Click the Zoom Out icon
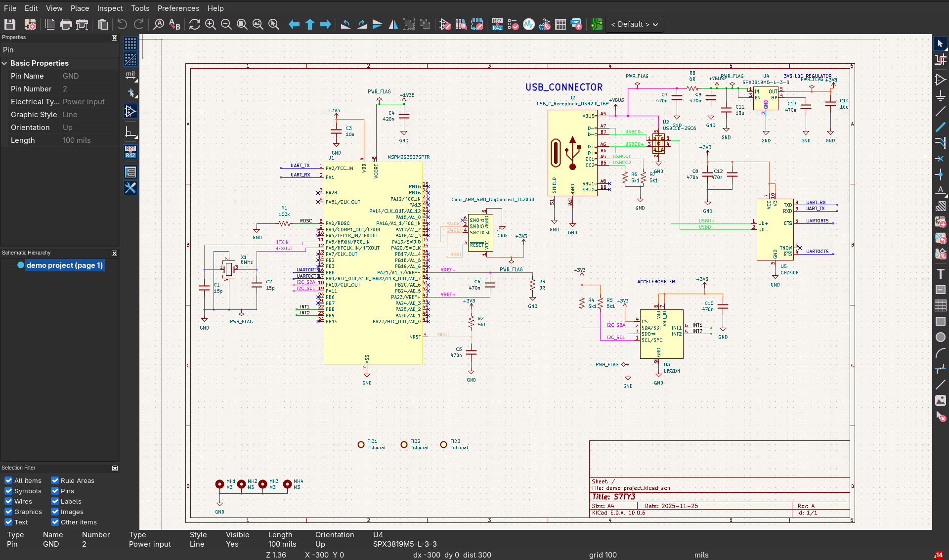Image resolution: width=949 pixels, height=560 pixels. click(x=226, y=24)
